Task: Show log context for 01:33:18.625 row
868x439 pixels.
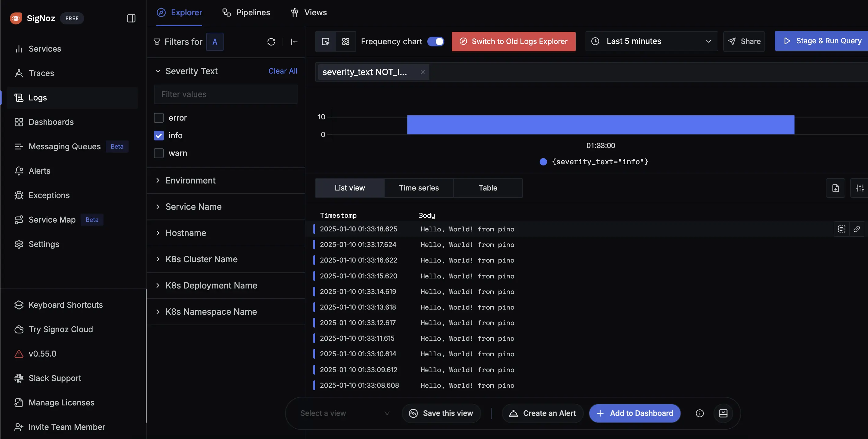Action: click(x=841, y=229)
